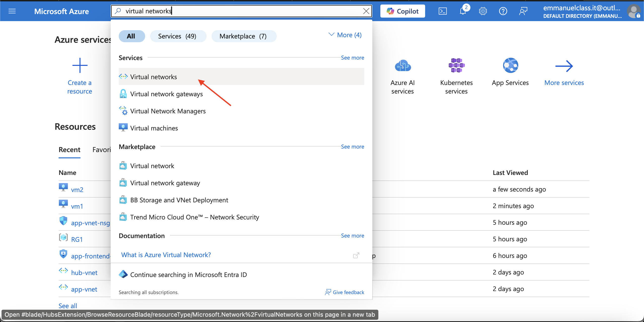644x322 pixels.
Task: Click hub-vnet network icon
Action: coord(63,270)
